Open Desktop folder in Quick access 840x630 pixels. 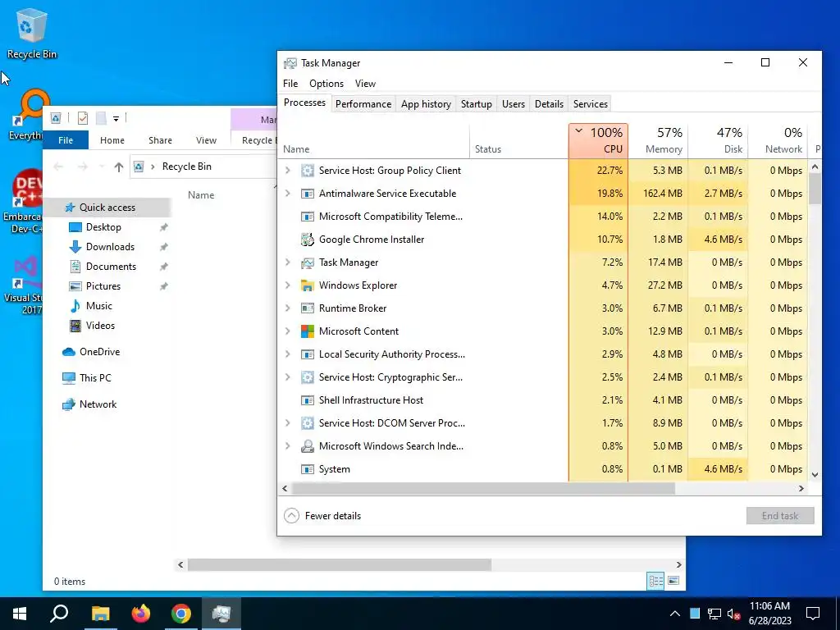coord(103,227)
